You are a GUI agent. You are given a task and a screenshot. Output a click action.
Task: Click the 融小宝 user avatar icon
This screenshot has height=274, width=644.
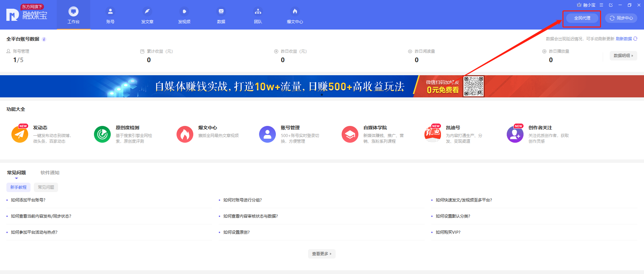[x=579, y=5]
